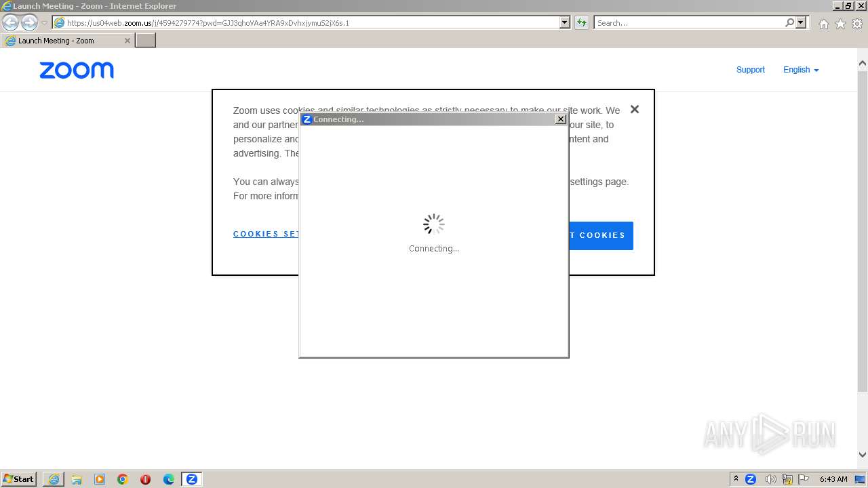Click the magnifier search icon

pyautogui.click(x=789, y=23)
